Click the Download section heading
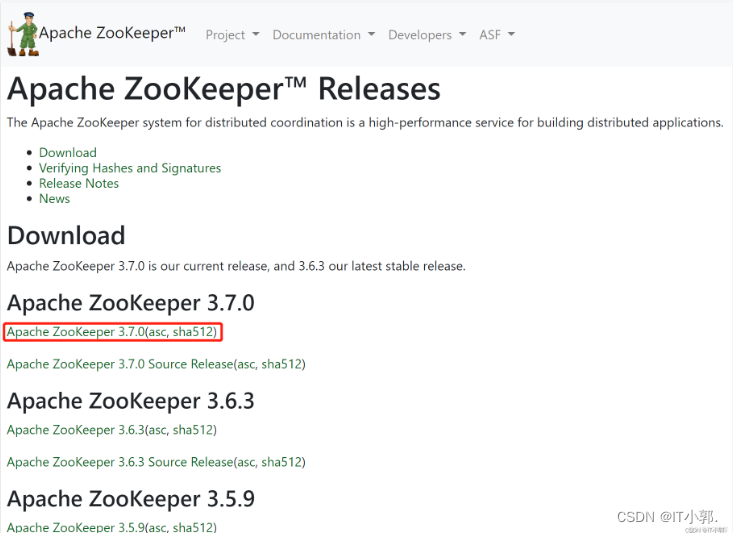The width and height of the screenshot is (733, 533). [x=66, y=235]
